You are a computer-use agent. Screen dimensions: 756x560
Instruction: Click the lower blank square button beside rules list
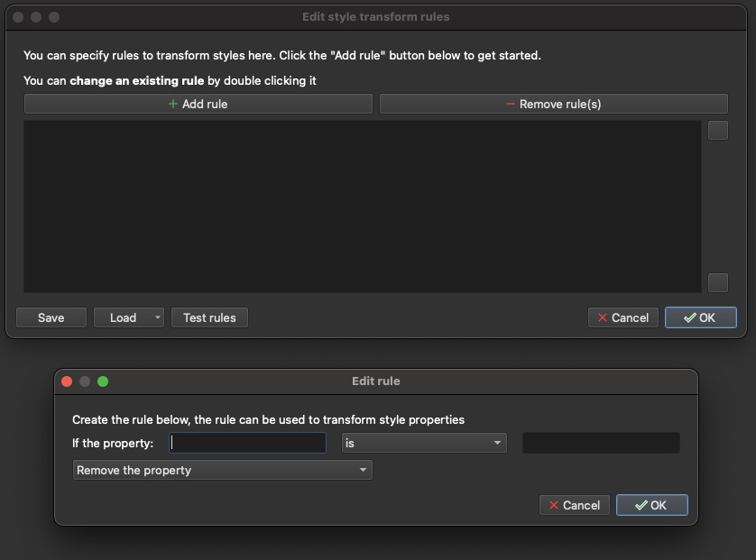pyautogui.click(x=717, y=282)
